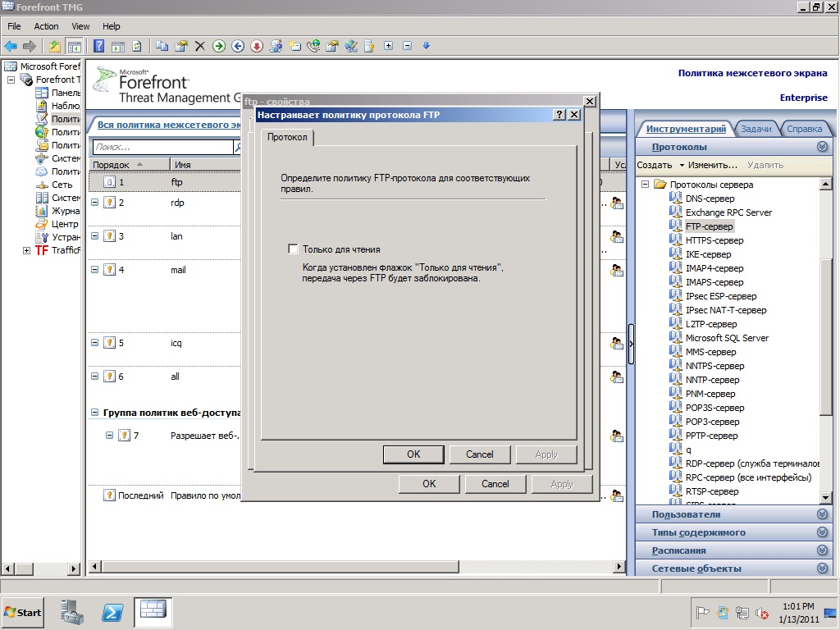
Task: Collapse the "Протоколы сервера" folder tree
Action: [646, 185]
